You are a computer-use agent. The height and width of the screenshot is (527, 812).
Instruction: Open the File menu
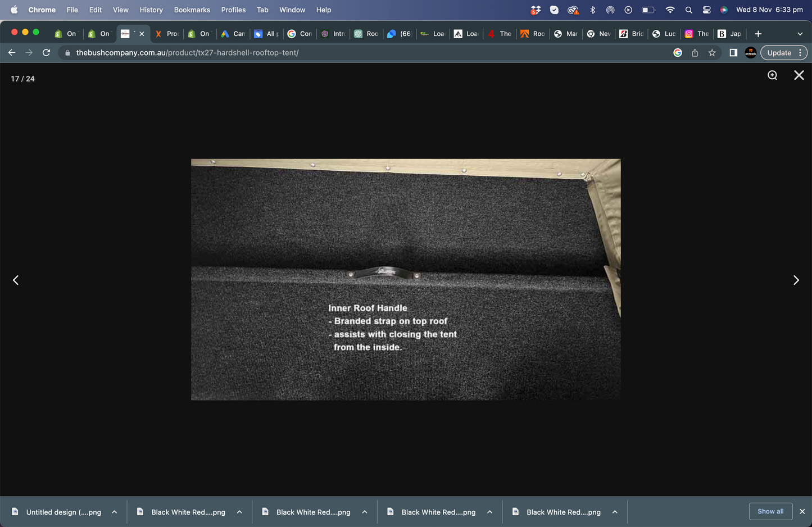[x=72, y=10]
